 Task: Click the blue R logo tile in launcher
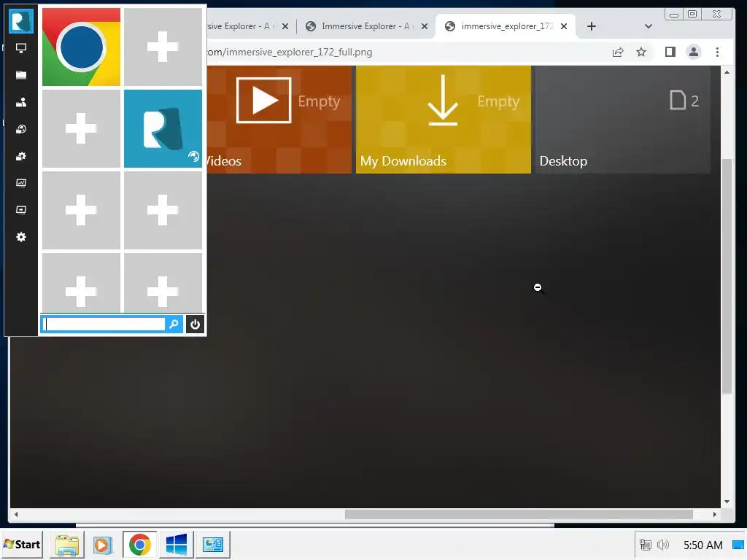pos(163,128)
